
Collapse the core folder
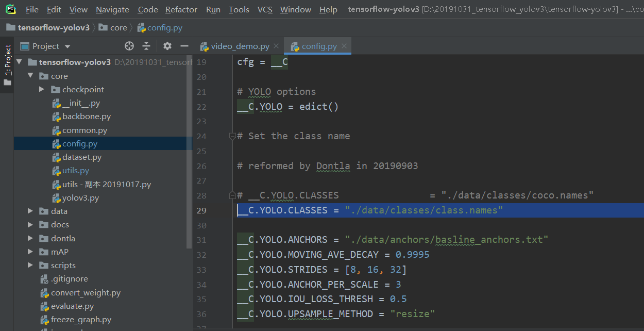point(29,76)
